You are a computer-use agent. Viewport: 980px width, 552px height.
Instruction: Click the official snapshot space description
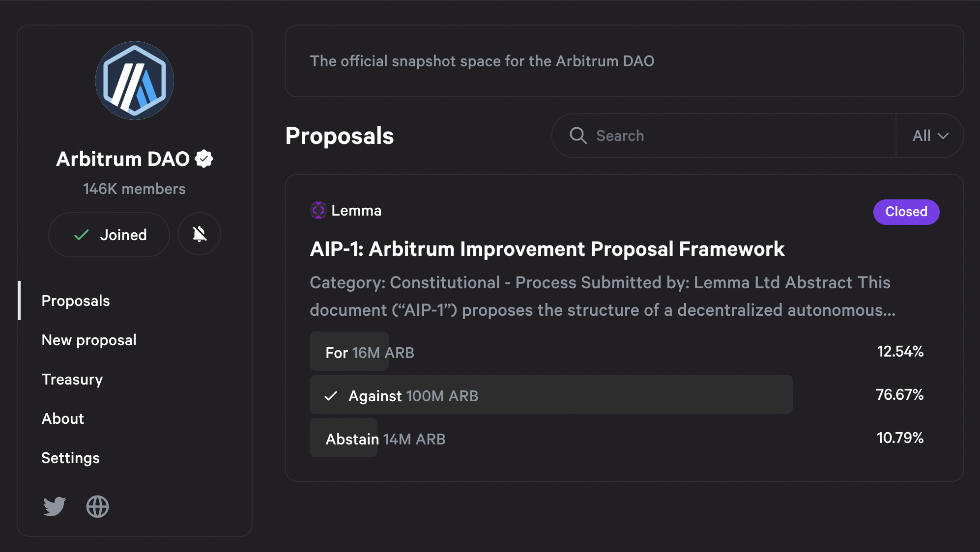(482, 61)
